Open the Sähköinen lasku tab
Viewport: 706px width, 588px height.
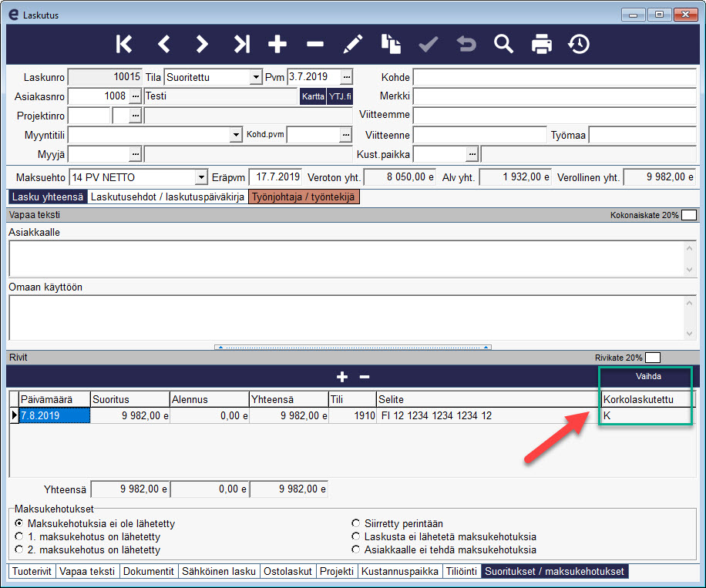click(x=218, y=571)
